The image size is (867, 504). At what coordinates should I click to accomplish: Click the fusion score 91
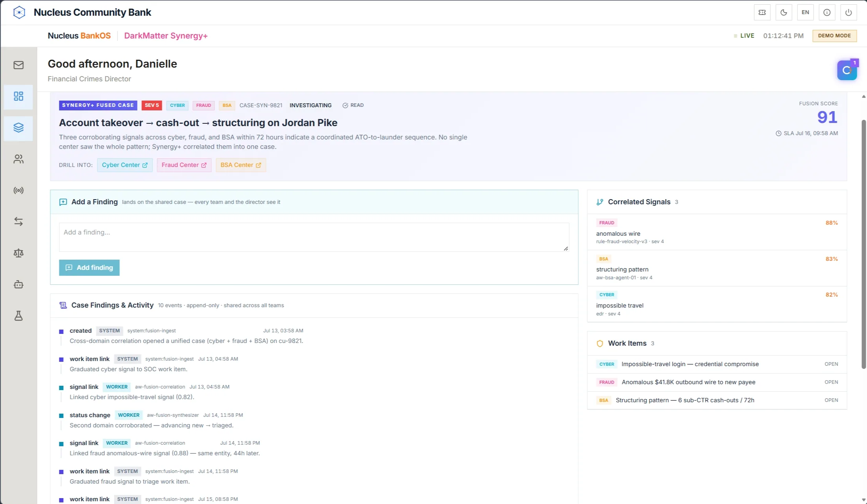pos(827,117)
